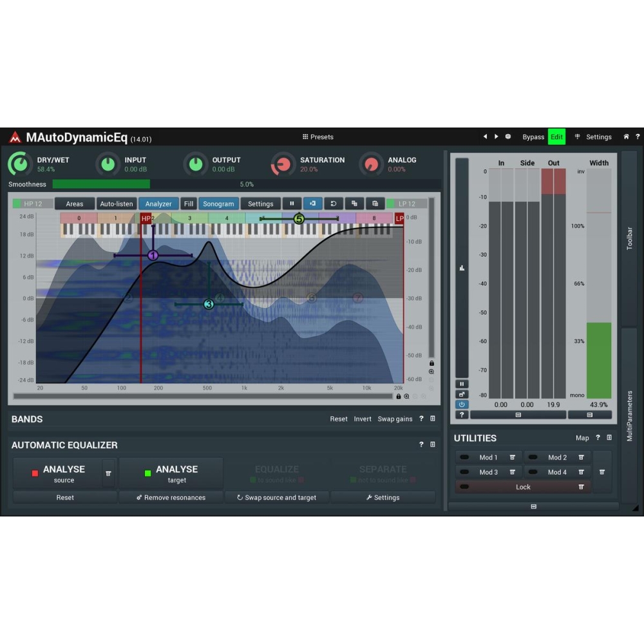Pause the analyzer graph display
This screenshot has width=644, height=644.
coord(292,204)
